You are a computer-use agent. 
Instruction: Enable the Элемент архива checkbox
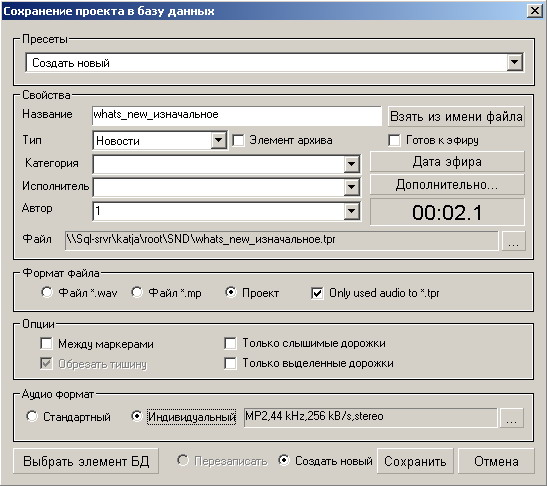tap(239, 140)
